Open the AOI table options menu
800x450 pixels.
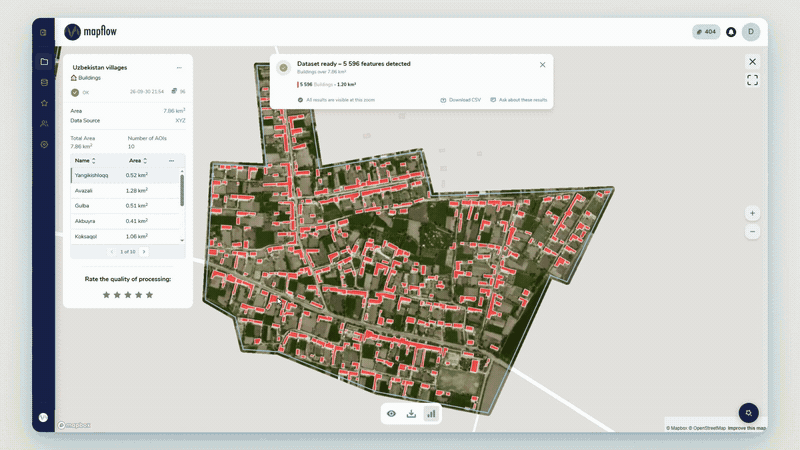171,161
